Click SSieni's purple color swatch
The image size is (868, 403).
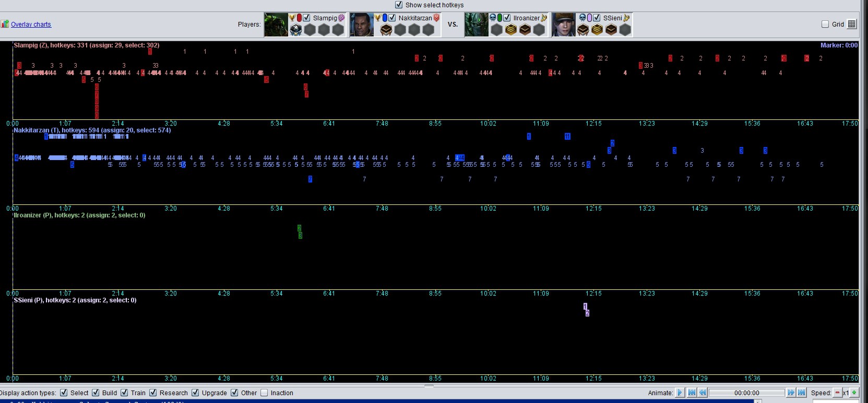(589, 18)
